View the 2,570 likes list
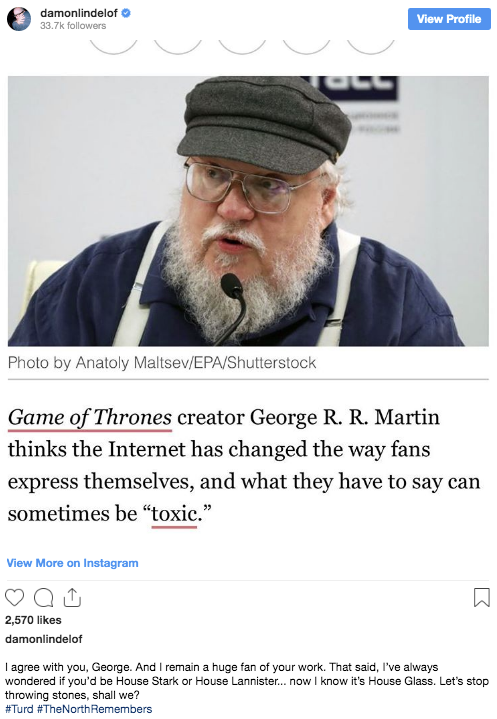The width and height of the screenshot is (497, 719). coord(33,620)
